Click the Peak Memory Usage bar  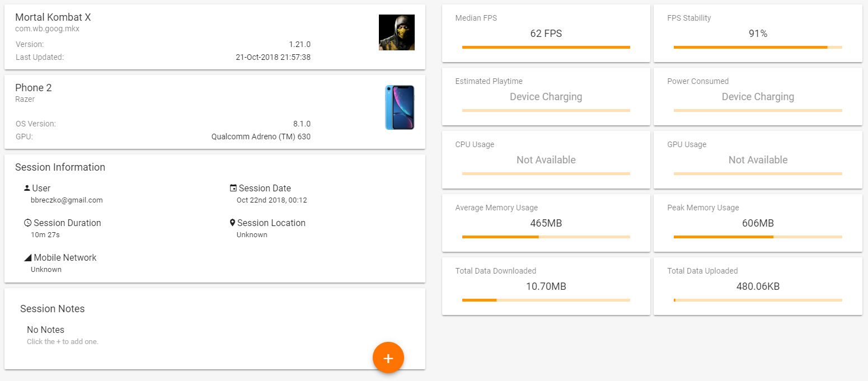757,237
